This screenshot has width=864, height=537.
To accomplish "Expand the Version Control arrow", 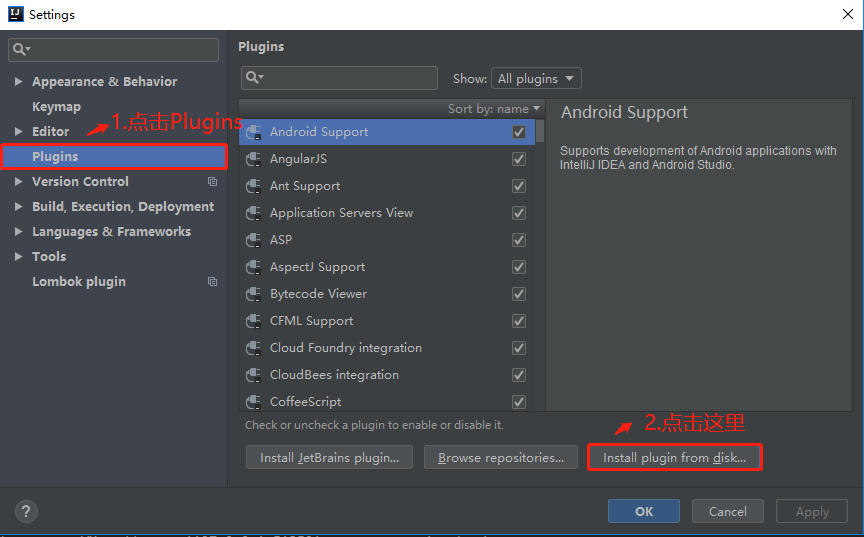I will [18, 181].
